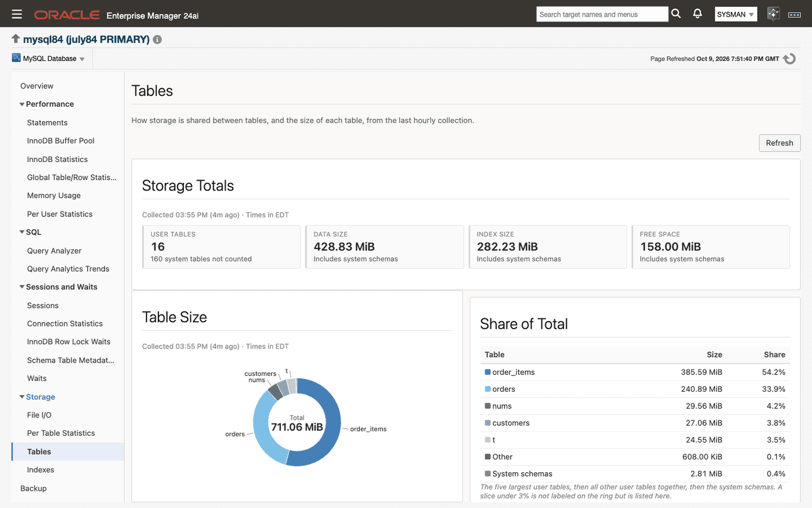Open the hamburger navigation menu
Viewport: 812px width, 508px height.
17,14
